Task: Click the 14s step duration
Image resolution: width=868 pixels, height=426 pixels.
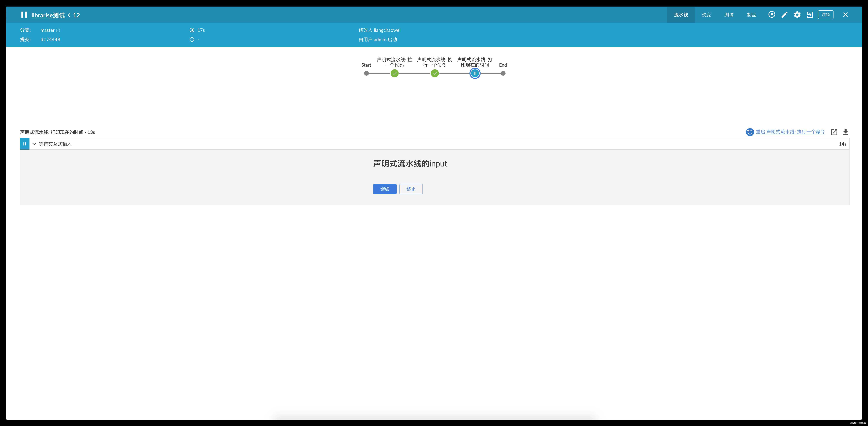Action: click(842, 144)
